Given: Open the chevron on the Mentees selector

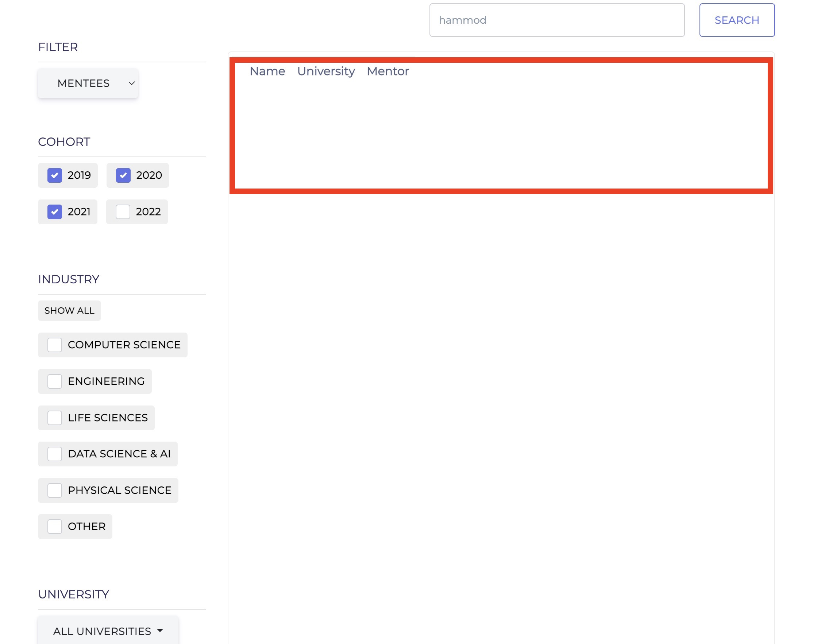Looking at the screenshot, I should [131, 83].
